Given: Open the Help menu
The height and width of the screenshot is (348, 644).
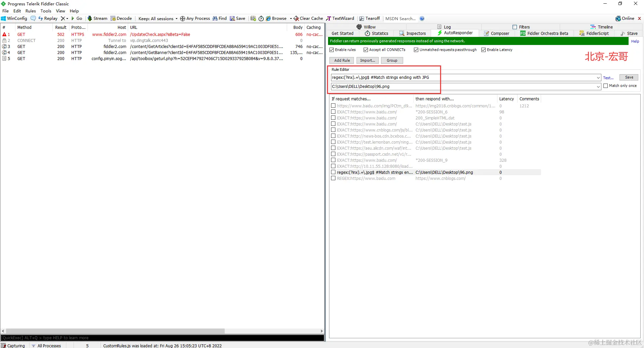Looking at the screenshot, I should [x=74, y=11].
